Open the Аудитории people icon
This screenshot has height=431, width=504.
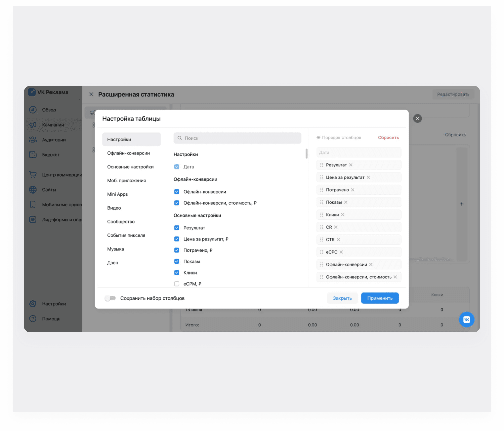[x=33, y=140]
